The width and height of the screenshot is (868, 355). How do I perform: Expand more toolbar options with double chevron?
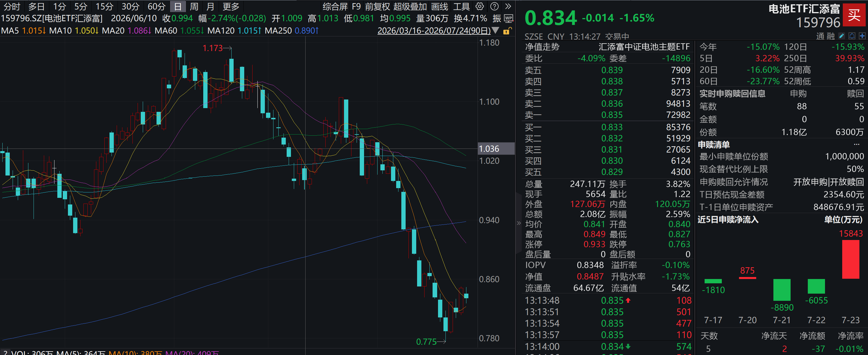(508, 6)
